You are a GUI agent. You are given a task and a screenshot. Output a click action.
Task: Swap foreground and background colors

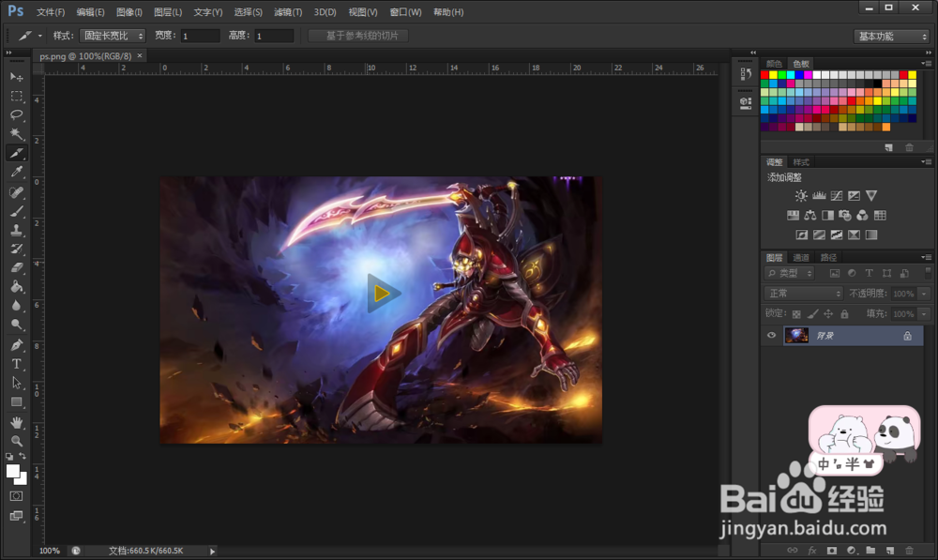pyautogui.click(x=23, y=457)
